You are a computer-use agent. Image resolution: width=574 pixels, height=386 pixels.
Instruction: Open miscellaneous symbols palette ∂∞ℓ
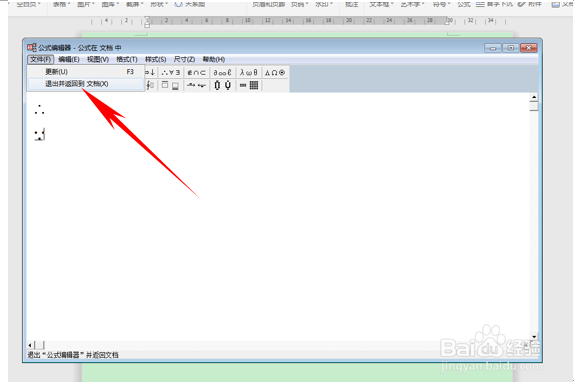click(223, 73)
